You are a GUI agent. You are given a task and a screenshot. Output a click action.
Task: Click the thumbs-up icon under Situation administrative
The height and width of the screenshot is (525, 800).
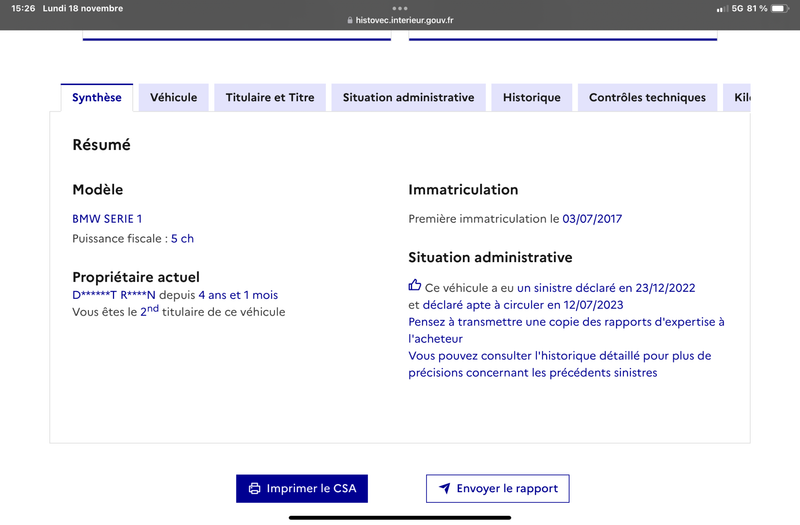pos(415,285)
